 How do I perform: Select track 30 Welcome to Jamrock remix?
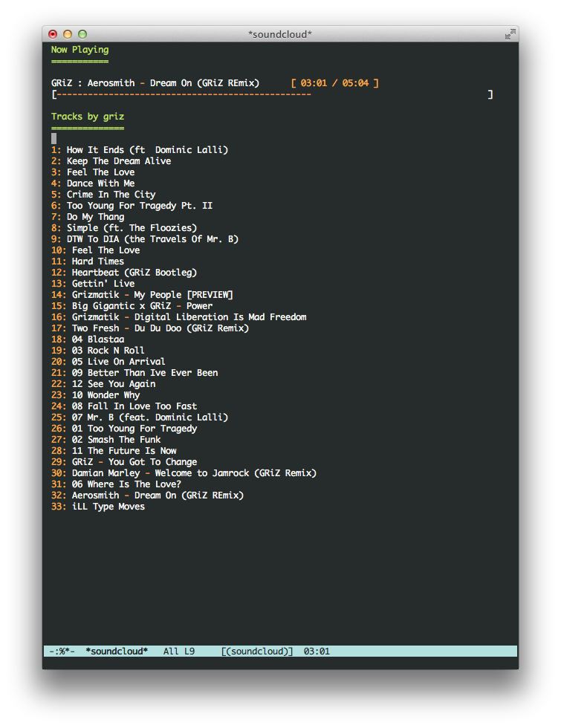(x=184, y=473)
